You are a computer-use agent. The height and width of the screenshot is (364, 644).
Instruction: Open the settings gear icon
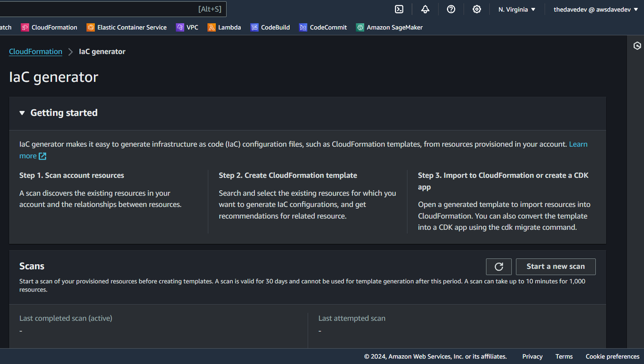pyautogui.click(x=477, y=9)
